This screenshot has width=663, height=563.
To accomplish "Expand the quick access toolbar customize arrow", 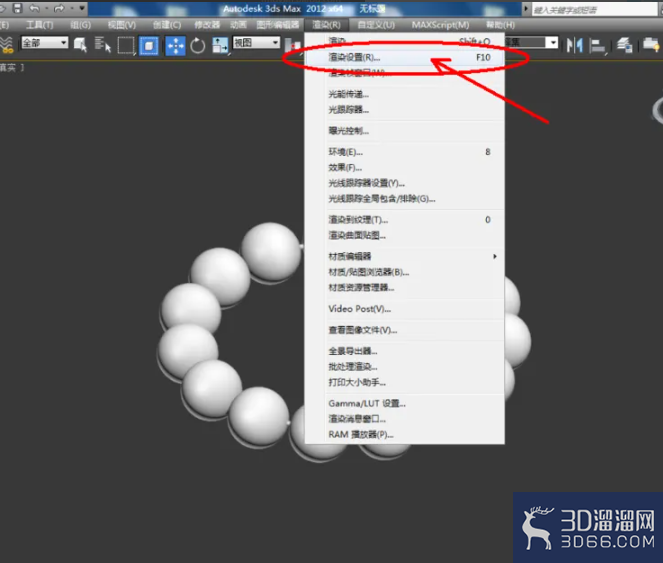I will coord(82,8).
